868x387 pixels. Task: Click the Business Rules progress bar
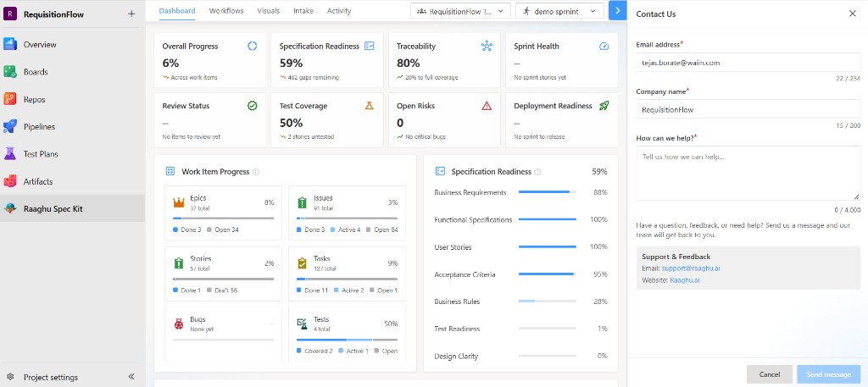548,301
